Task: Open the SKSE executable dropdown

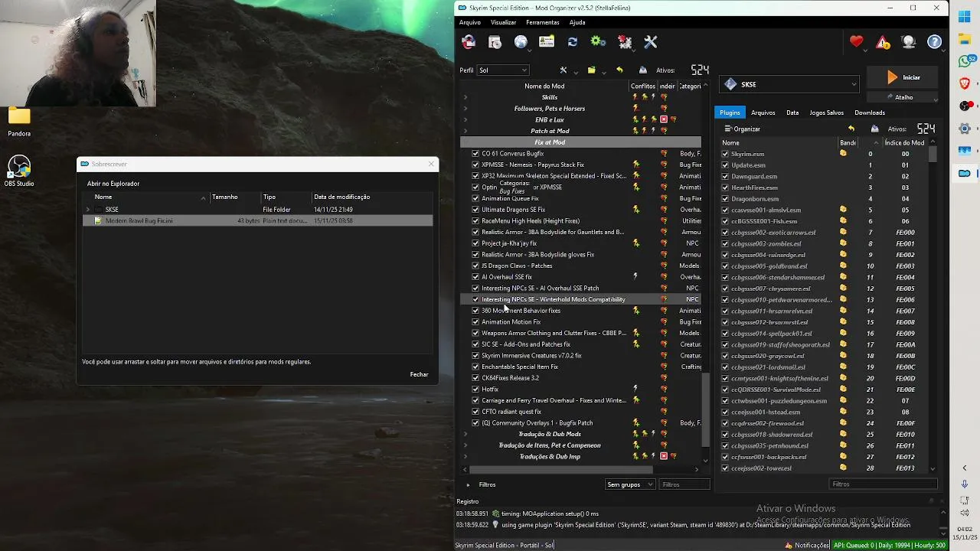Action: [789, 84]
